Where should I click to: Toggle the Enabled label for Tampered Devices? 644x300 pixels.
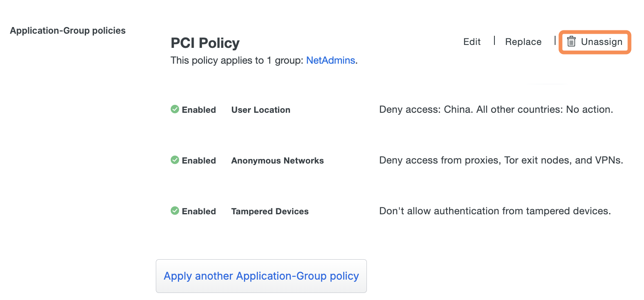pyautogui.click(x=199, y=211)
